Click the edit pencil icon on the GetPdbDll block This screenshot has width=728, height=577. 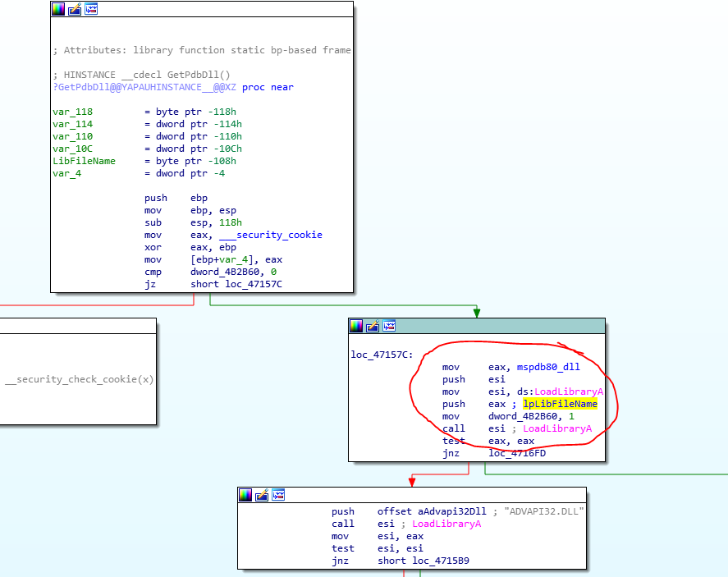74,8
